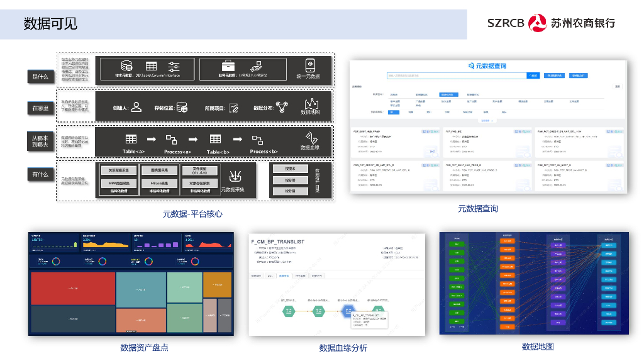This screenshot has height=361, width=644.
Task: Click the red treemap block
Action: pyautogui.click(x=73, y=289)
